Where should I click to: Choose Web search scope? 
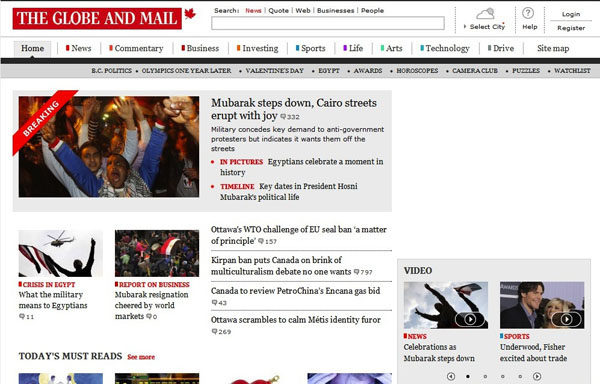pos(303,10)
